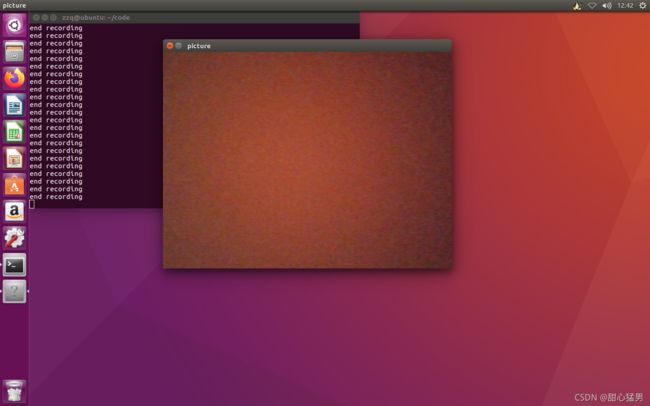Focus the terminal title zzq@ubuntu: ~/code

pos(96,17)
